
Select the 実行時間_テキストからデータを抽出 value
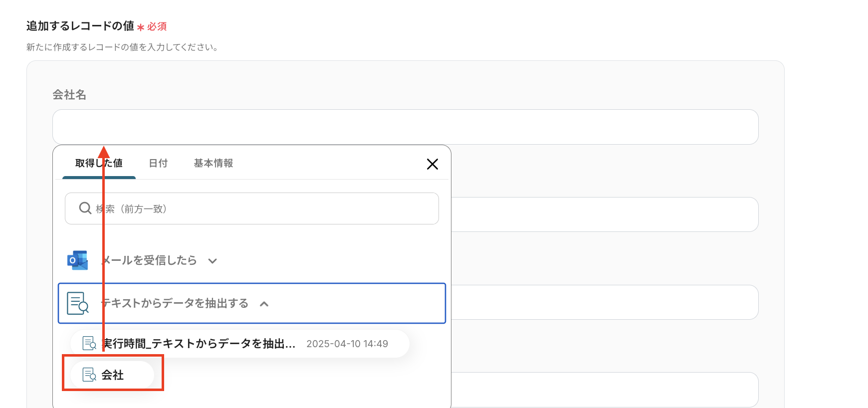click(199, 344)
